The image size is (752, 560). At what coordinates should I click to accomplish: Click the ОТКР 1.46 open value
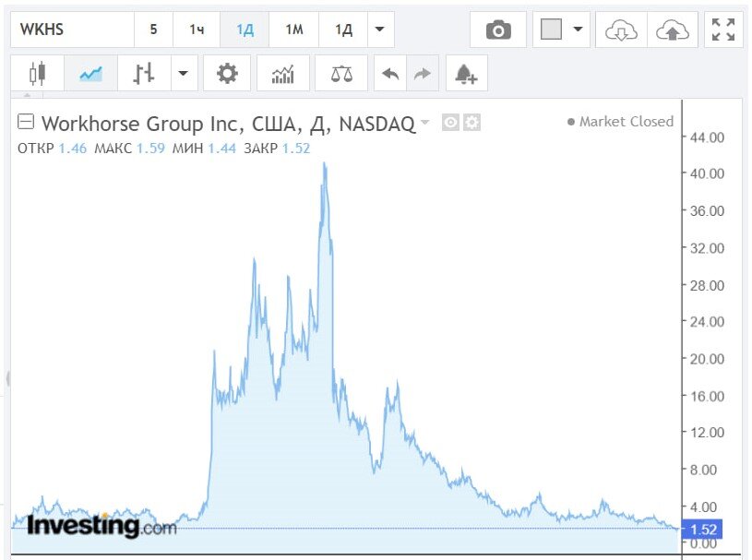pos(52,149)
